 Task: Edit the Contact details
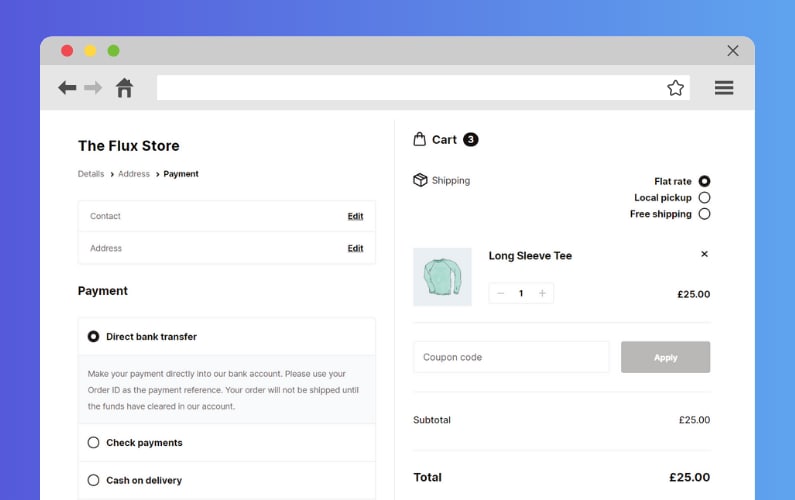coord(355,216)
